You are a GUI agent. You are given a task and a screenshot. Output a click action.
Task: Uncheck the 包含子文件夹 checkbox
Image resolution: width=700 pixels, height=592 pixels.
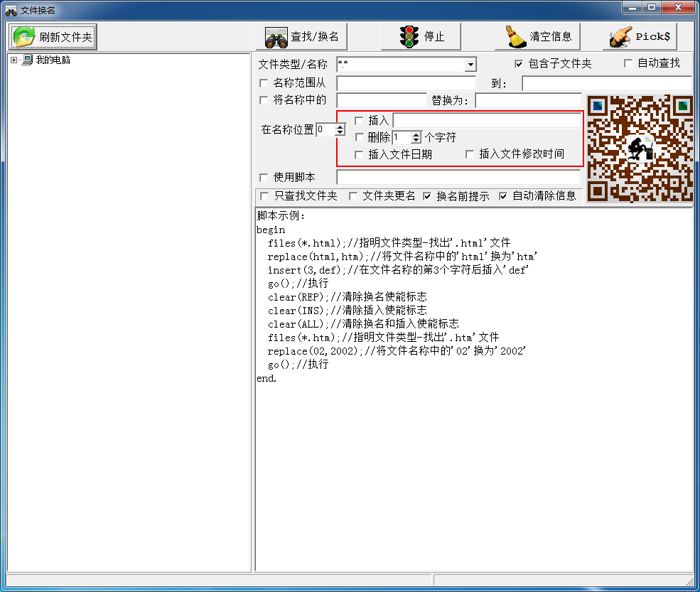(519, 64)
